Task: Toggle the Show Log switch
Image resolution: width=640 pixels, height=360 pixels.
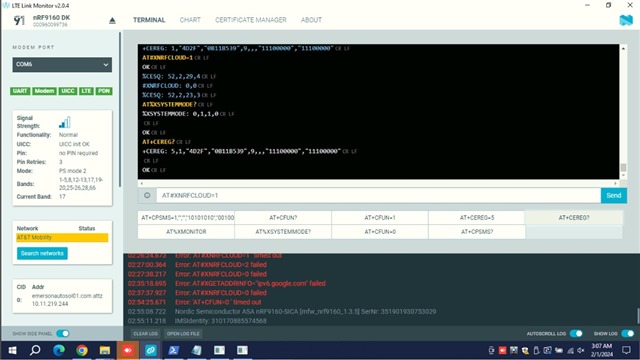Action: 627,333
